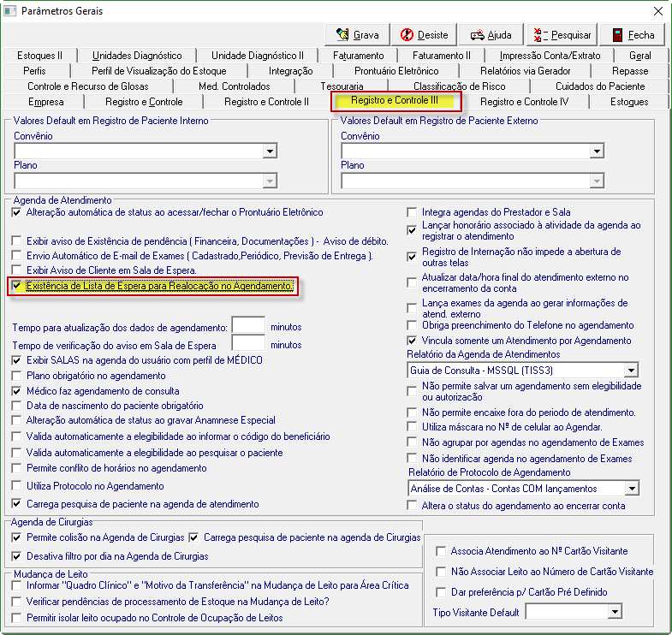Uncheck Carrega pesquisa de paciente na agenda de Cirurgias
Screen dimensions: 672x635
(193, 537)
